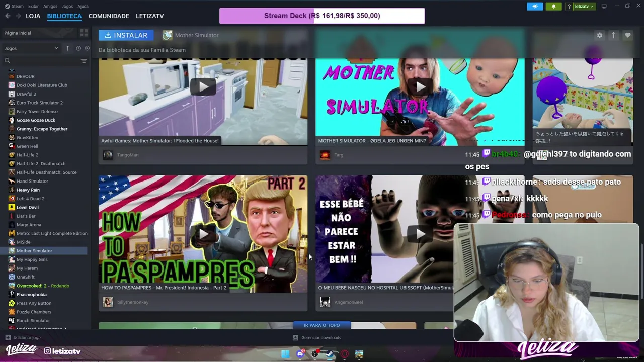Open advanced filter options icon
The height and width of the screenshot is (362, 644).
coord(84,61)
